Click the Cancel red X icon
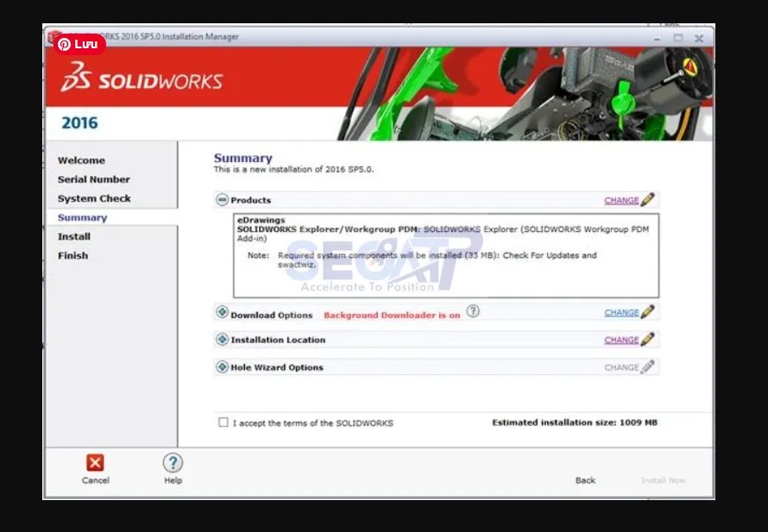 (95, 460)
